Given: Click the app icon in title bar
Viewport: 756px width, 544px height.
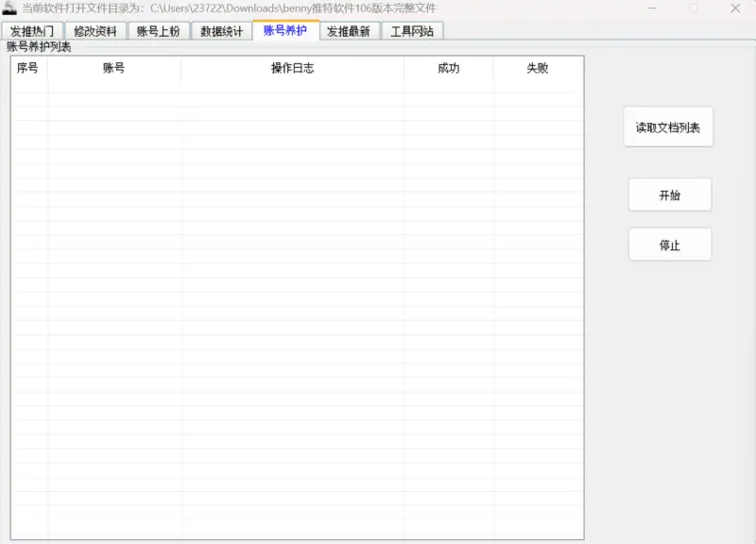Looking at the screenshot, I should click(x=9, y=8).
